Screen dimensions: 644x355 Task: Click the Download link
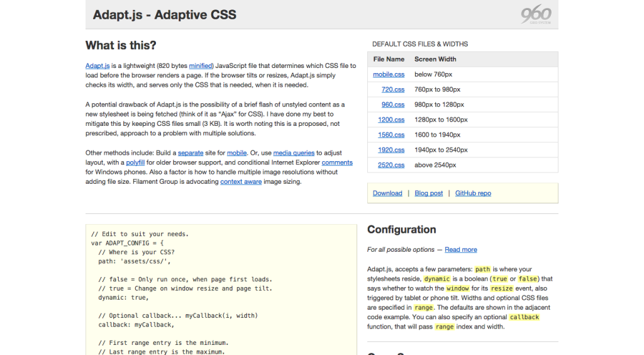(387, 193)
